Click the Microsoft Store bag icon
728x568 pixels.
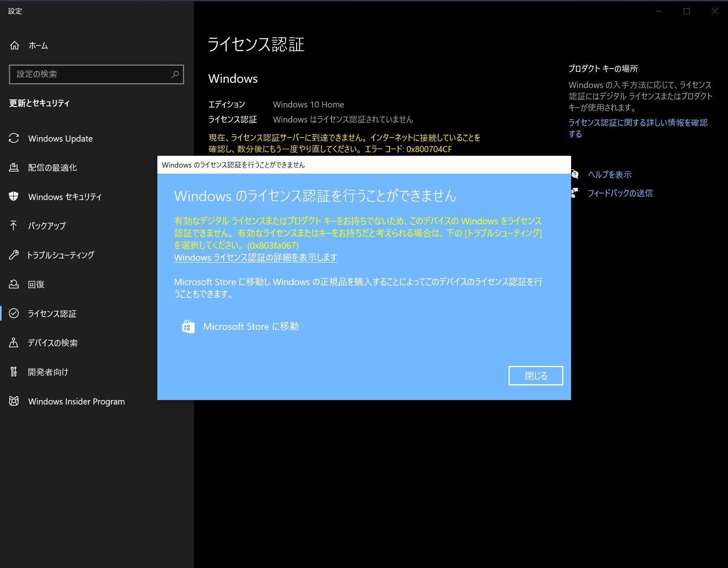coord(188,327)
